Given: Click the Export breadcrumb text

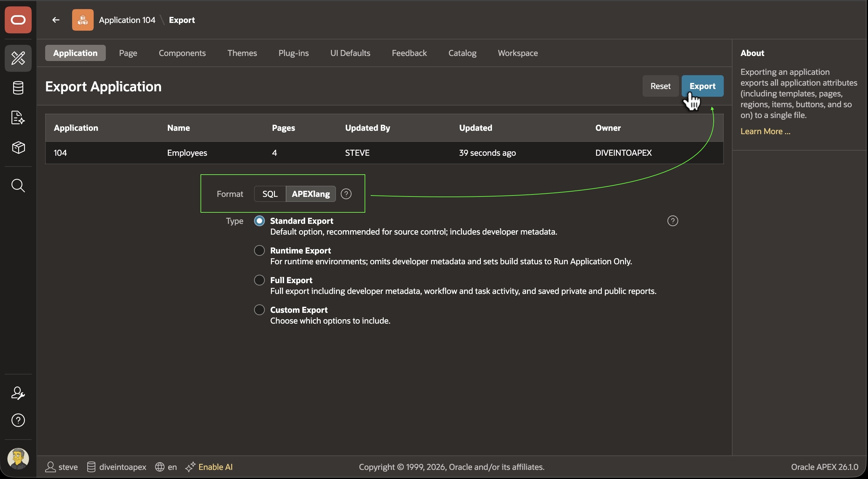Looking at the screenshot, I should pyautogui.click(x=182, y=20).
